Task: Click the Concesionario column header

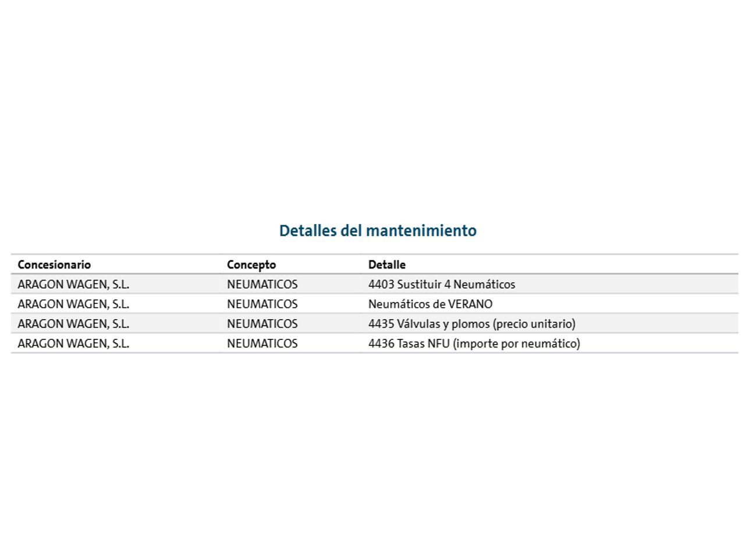Action: click(x=54, y=264)
